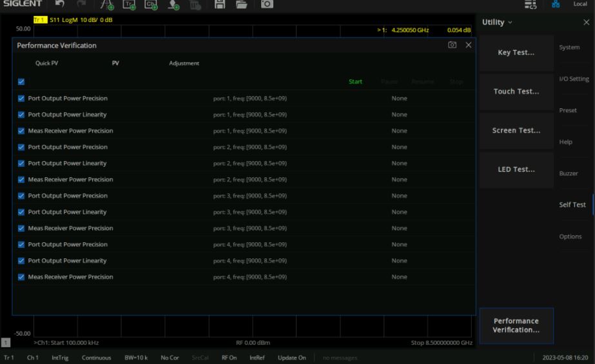Screen dimensions: 595x364
Task: Switch to the Quick PV tab
Action: coord(46,63)
